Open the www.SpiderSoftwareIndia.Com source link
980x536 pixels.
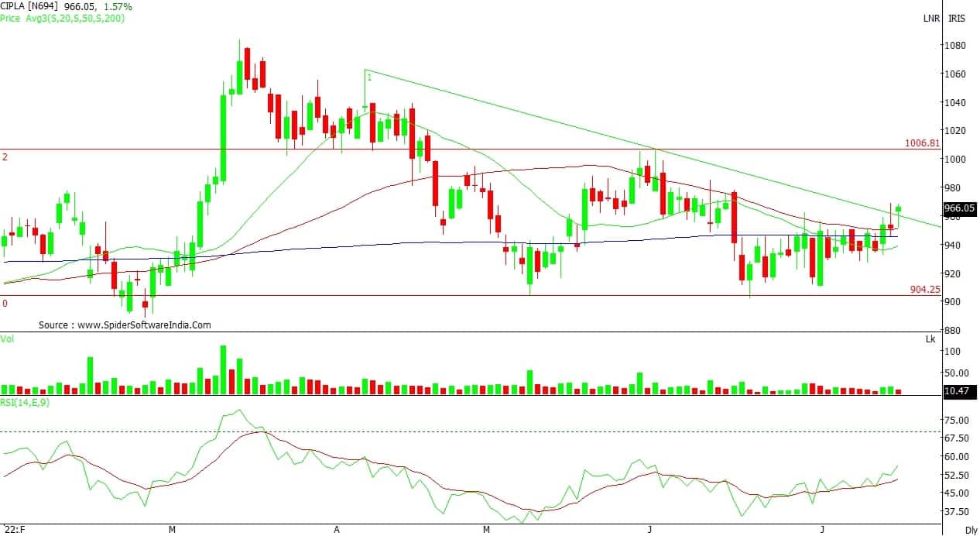tap(142, 325)
